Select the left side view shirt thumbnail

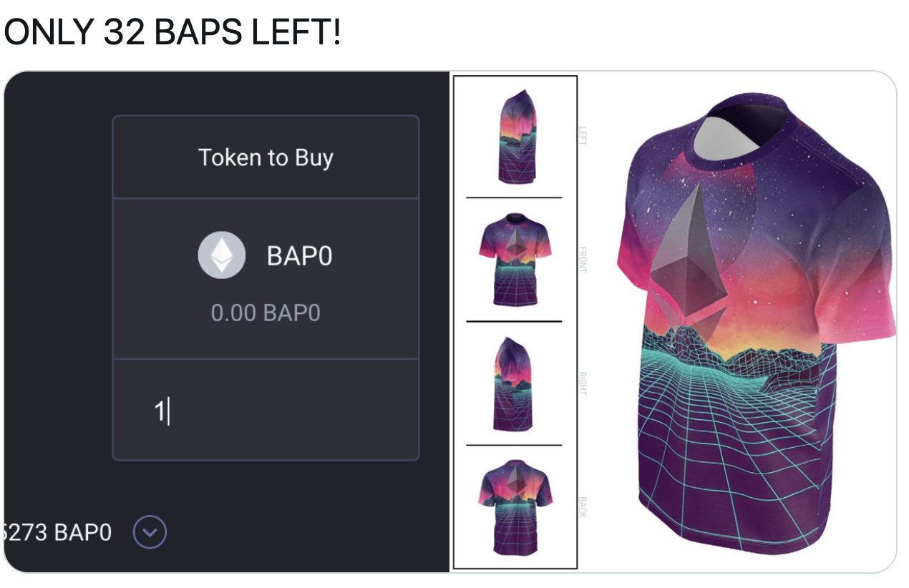point(514,137)
